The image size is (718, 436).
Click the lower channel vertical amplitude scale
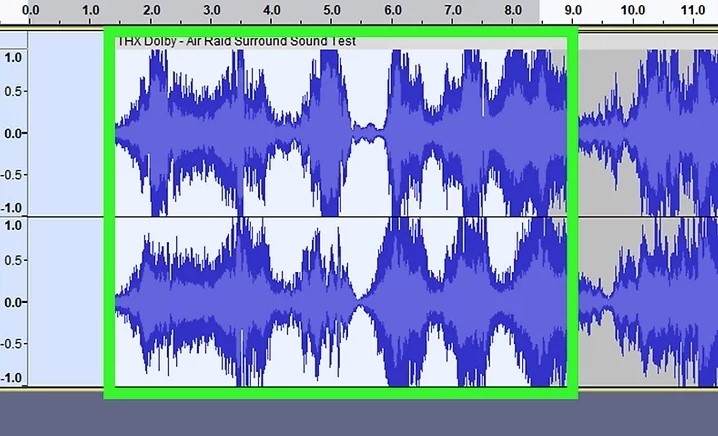coord(14,302)
